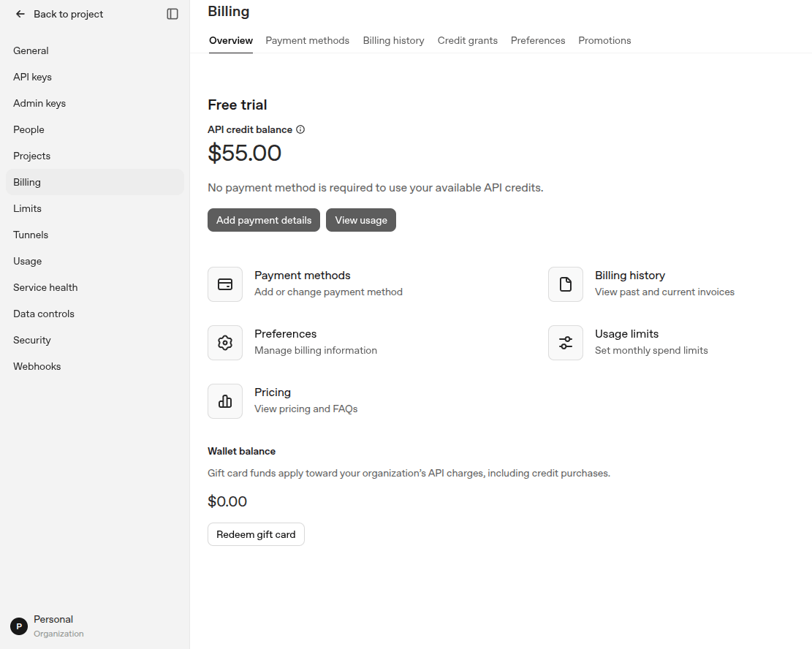Click the info icon next to API credit balance

300,129
